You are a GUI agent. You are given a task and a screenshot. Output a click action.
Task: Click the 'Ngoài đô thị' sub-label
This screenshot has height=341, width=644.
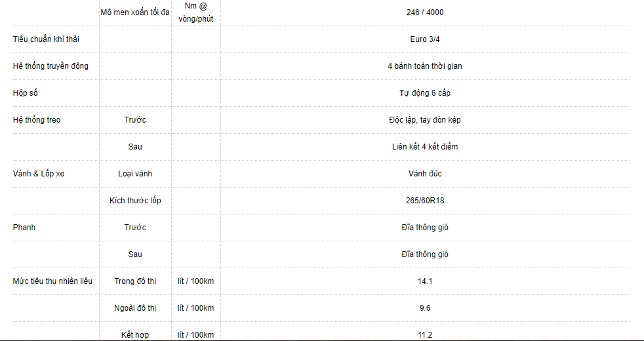[x=135, y=308]
